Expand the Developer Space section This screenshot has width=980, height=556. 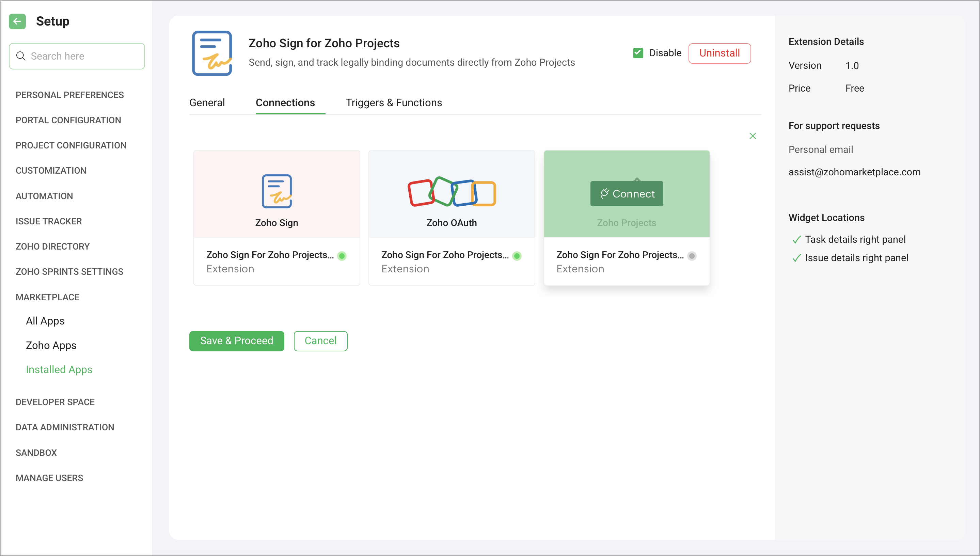55,402
